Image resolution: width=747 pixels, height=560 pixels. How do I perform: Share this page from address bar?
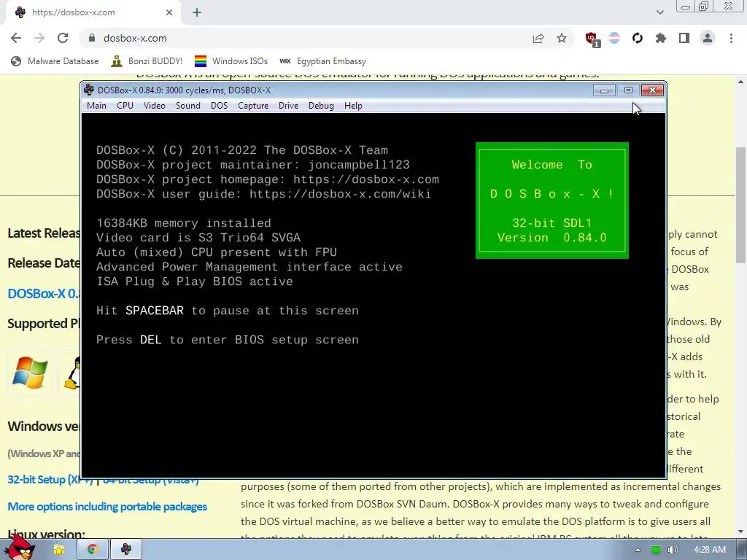tap(538, 38)
